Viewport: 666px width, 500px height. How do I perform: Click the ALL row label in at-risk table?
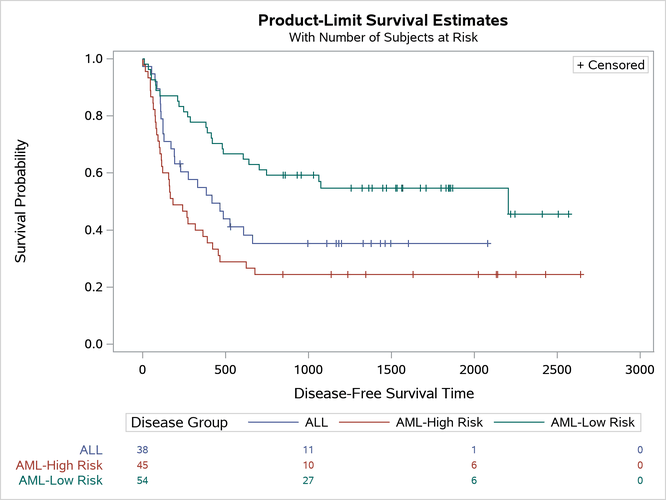click(x=91, y=450)
